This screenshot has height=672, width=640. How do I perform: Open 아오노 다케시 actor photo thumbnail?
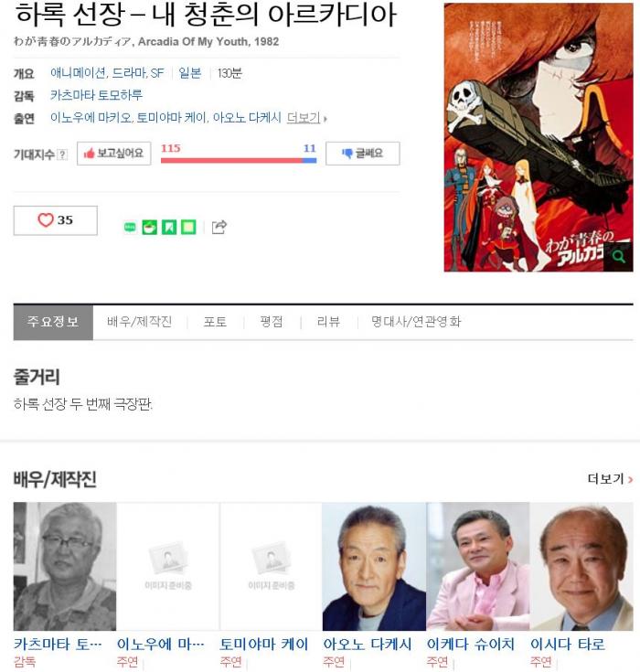coord(374,567)
